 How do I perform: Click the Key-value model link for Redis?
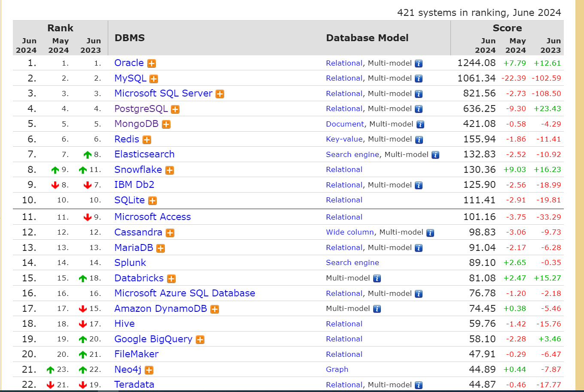pos(344,139)
